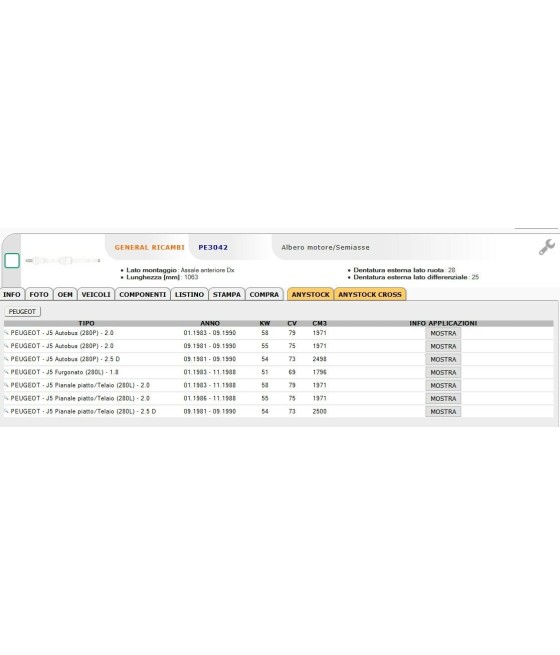Image resolution: width=560 pixels, height=655 pixels.
Task: Open the COMPRA tab
Action: tap(264, 294)
